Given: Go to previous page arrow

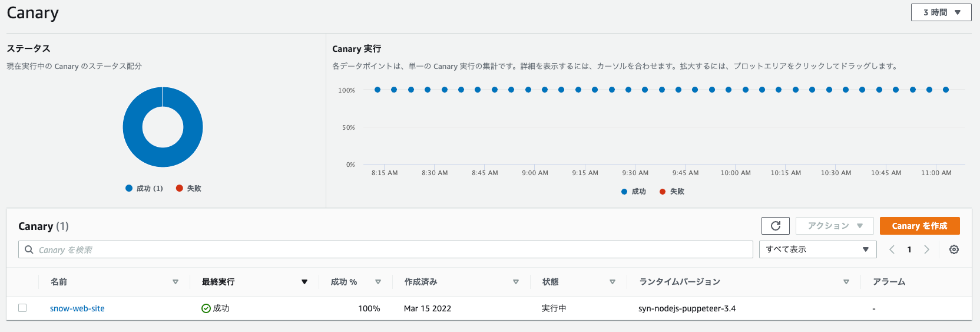Looking at the screenshot, I should tap(892, 249).
